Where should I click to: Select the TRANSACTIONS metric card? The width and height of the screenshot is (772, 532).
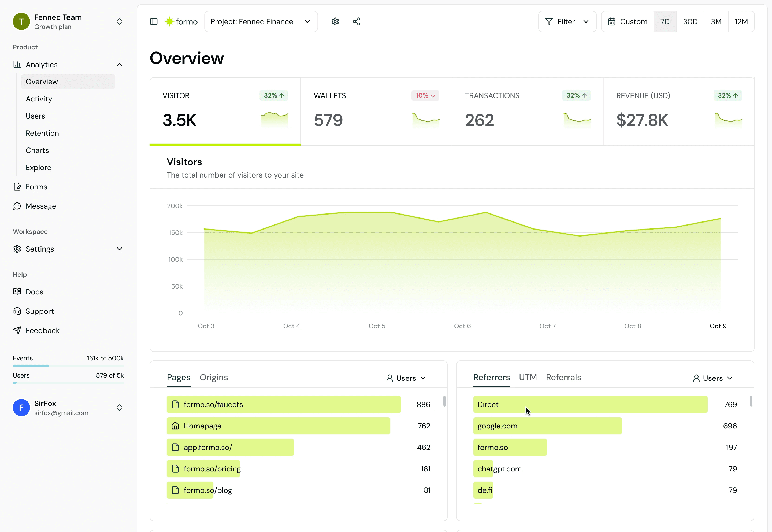528,111
